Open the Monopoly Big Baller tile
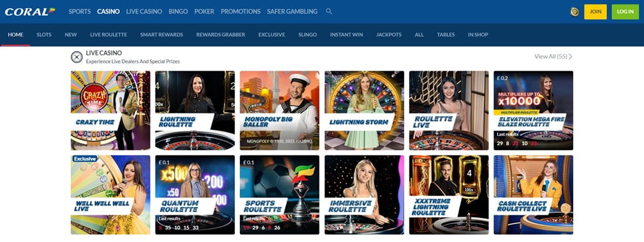 click(280, 110)
